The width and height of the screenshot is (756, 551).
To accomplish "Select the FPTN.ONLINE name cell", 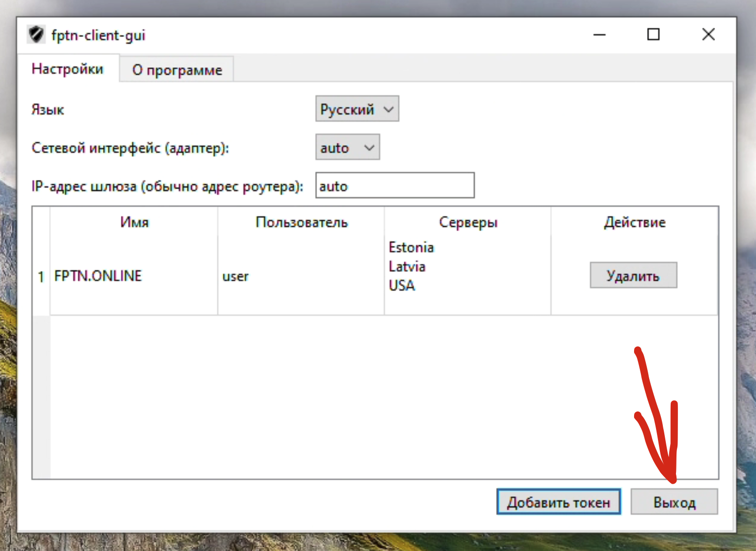I will 134,276.
